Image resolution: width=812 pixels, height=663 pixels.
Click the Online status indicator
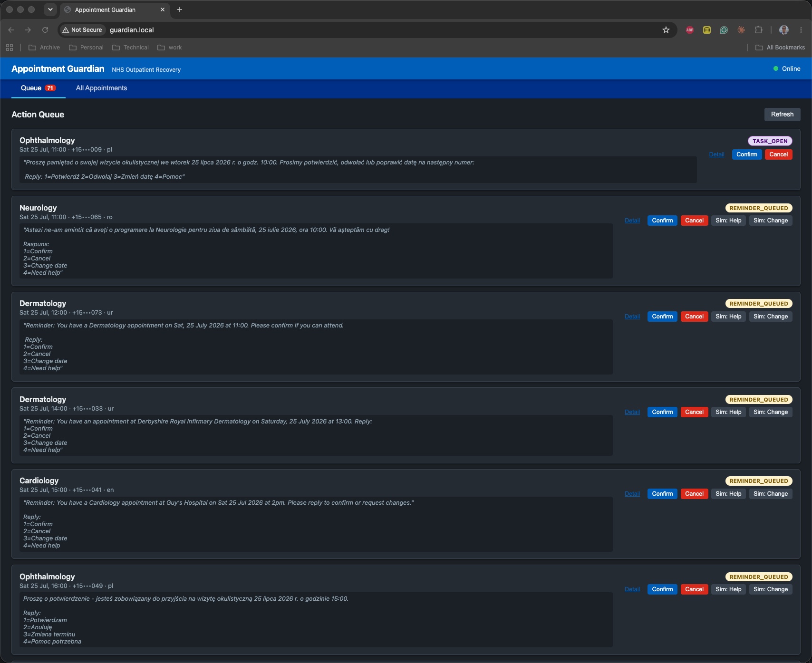pyautogui.click(x=787, y=69)
